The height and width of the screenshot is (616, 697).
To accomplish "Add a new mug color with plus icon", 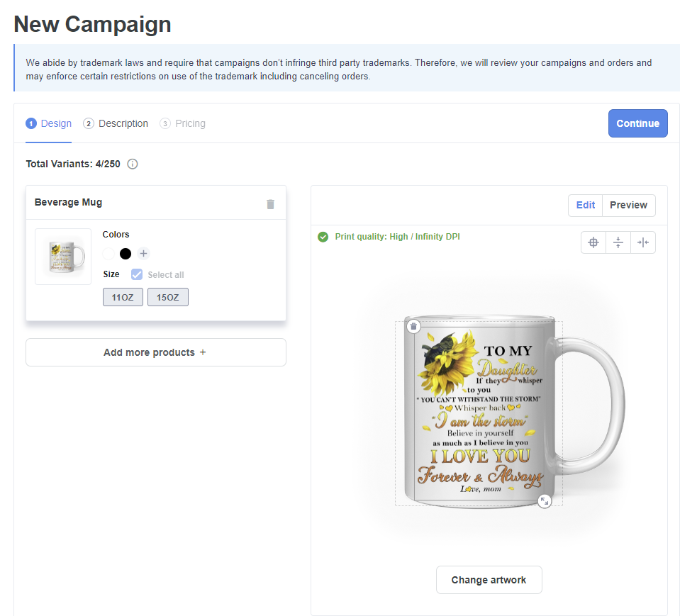I will coord(143,253).
